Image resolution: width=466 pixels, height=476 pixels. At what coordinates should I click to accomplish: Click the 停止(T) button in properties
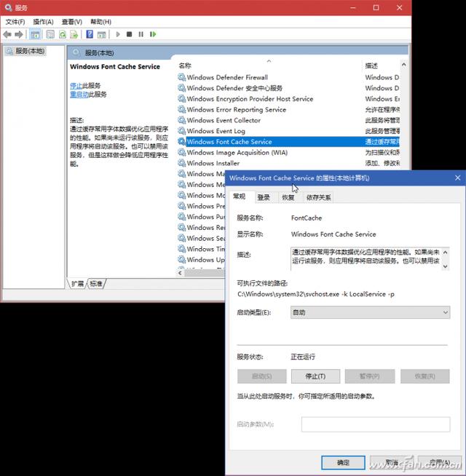(x=315, y=376)
